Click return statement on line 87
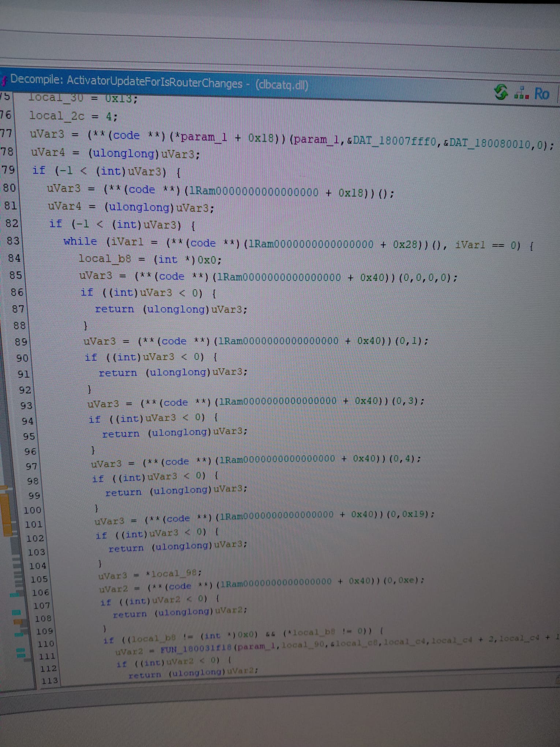Screen dimensions: 560x747 [171, 309]
